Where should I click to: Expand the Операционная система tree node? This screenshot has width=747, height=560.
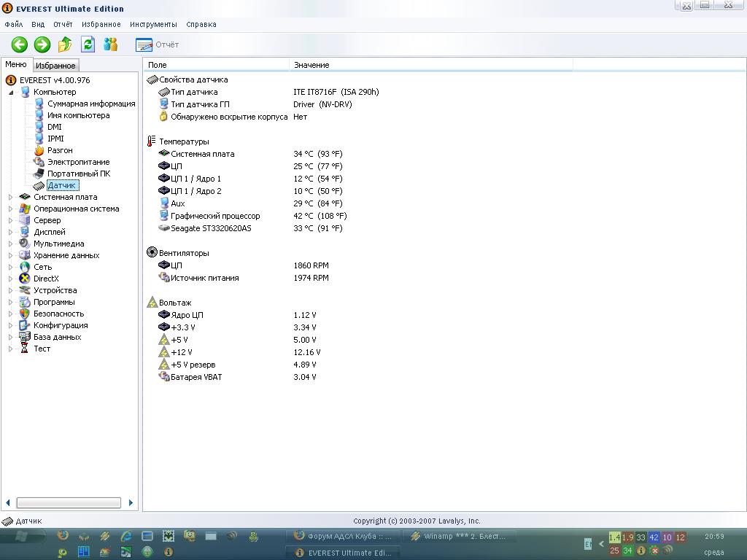[x=10, y=209]
